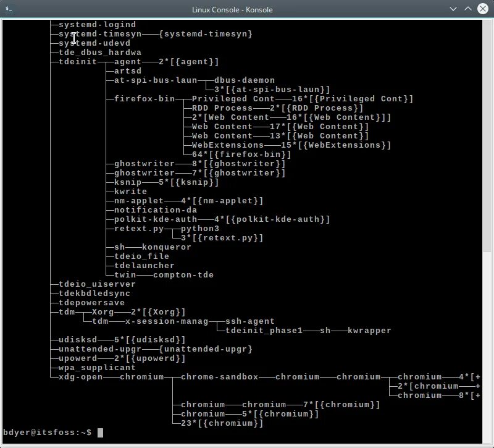Click the 'twin' process name
The width and height of the screenshot is (494, 448).
tap(125, 275)
